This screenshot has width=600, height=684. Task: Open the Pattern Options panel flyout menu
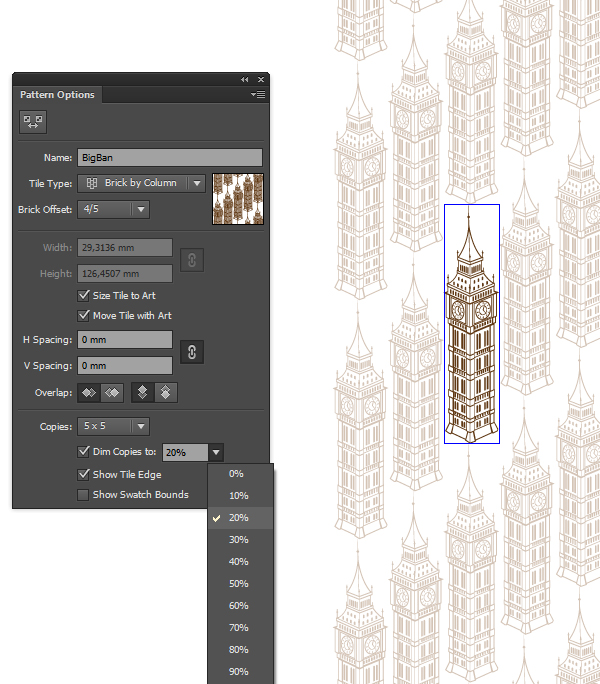258,94
